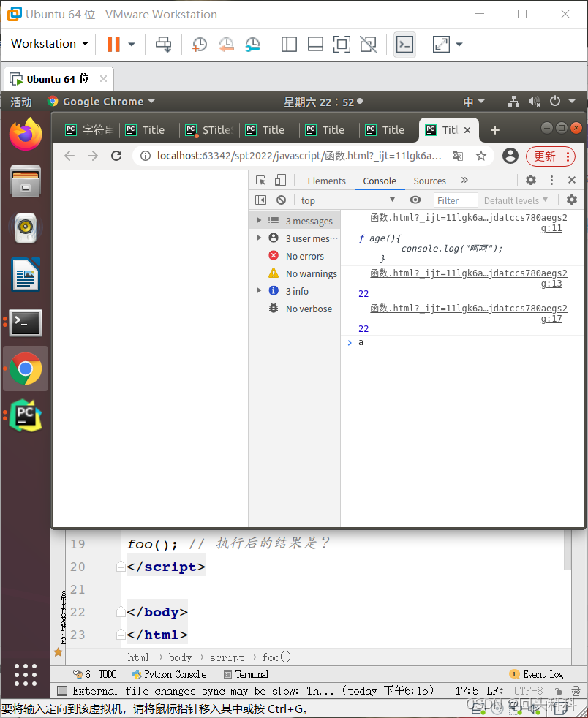This screenshot has height=718, width=588.
Task: Close the active Chrome tab
Action: coord(467,130)
